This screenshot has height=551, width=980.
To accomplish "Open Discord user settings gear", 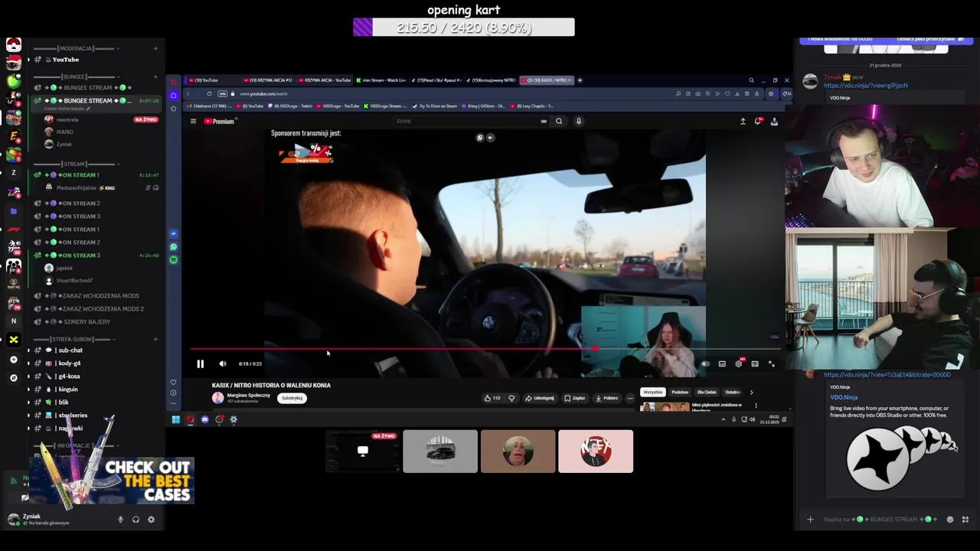I will pyautogui.click(x=151, y=520).
